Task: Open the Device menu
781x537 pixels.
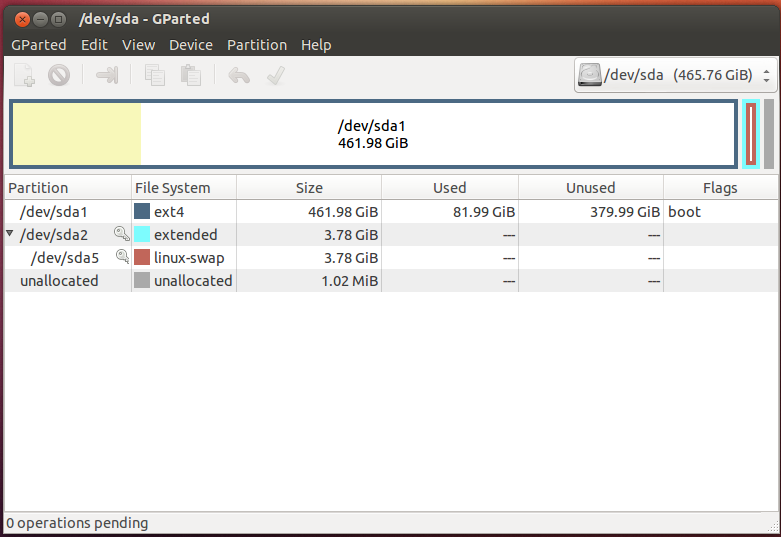Action: (x=190, y=45)
